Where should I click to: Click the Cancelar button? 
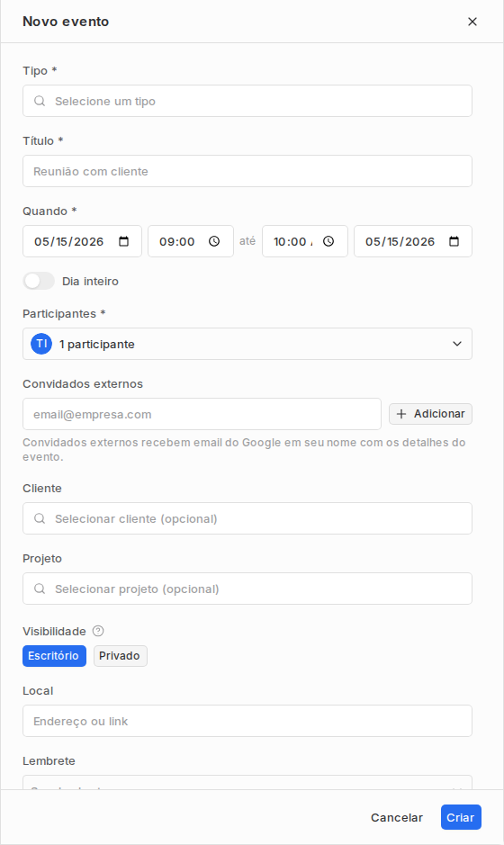coord(397,817)
